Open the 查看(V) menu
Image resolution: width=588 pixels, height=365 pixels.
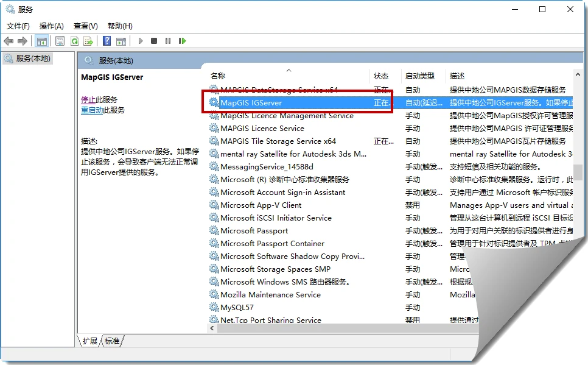tap(85, 26)
